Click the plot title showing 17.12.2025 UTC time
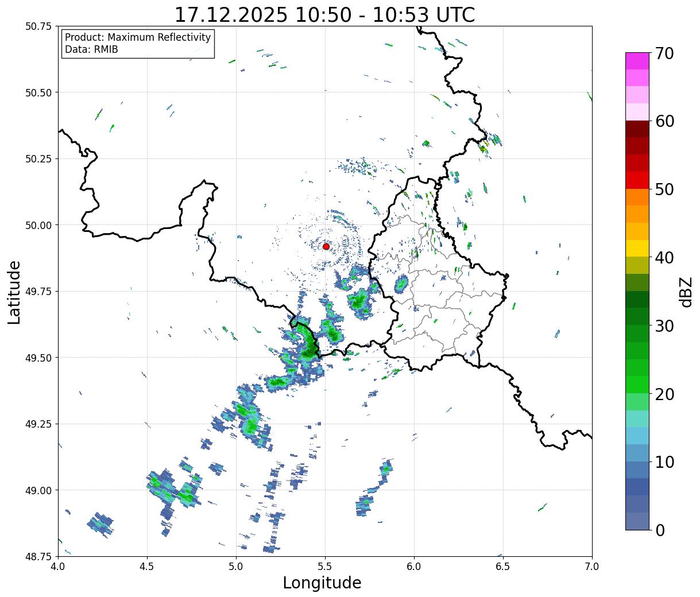 (x=324, y=14)
